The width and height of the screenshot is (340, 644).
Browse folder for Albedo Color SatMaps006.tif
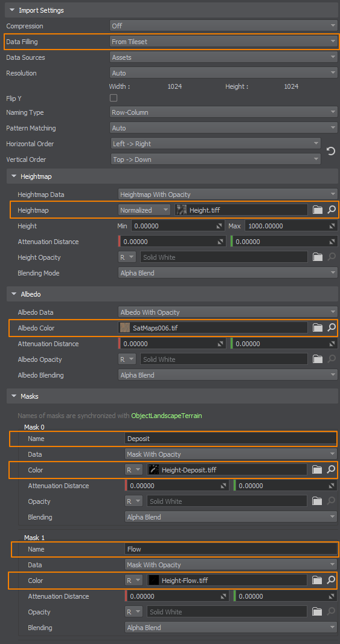[x=318, y=327]
